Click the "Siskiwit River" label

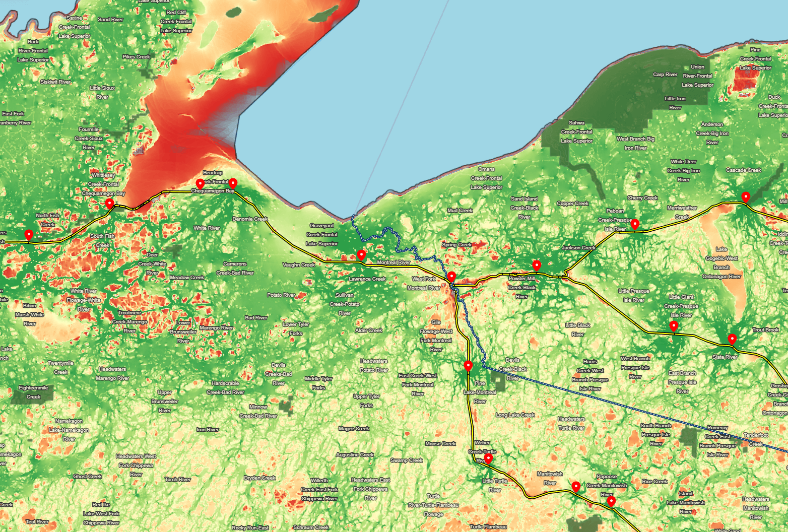[x=56, y=82]
